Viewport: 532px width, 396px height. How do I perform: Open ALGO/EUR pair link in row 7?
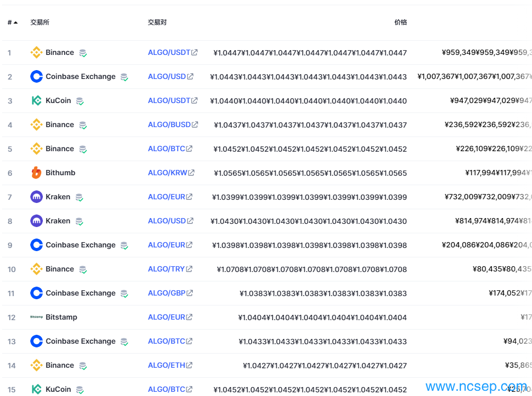(170, 197)
